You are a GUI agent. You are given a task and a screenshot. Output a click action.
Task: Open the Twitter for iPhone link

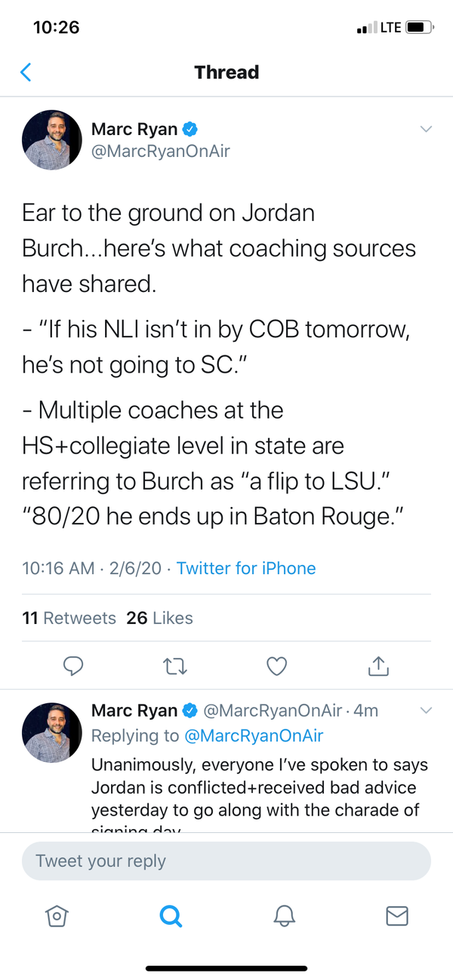(246, 568)
